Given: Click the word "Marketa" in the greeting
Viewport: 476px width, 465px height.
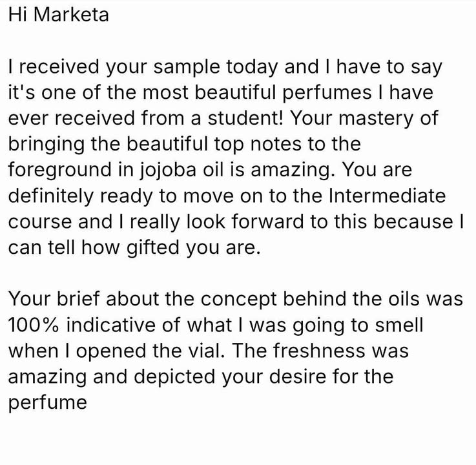Looking at the screenshot, I should (71, 15).
